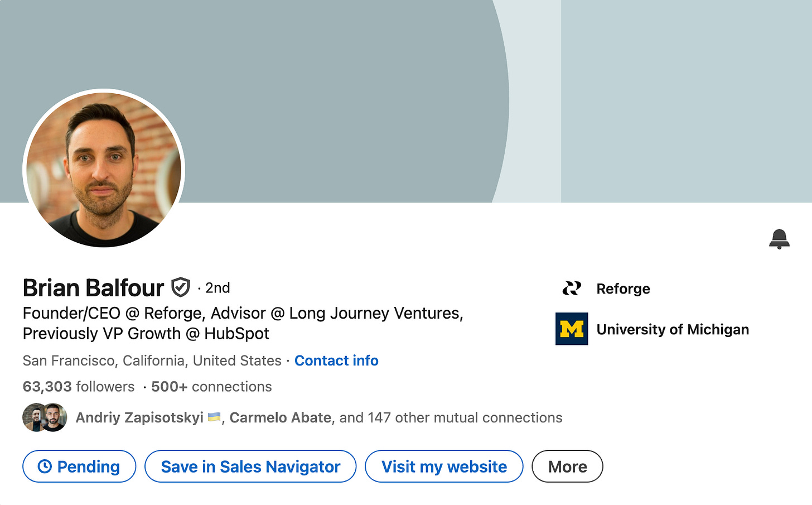Expand Contact info details
The image size is (812, 505).
click(x=336, y=360)
